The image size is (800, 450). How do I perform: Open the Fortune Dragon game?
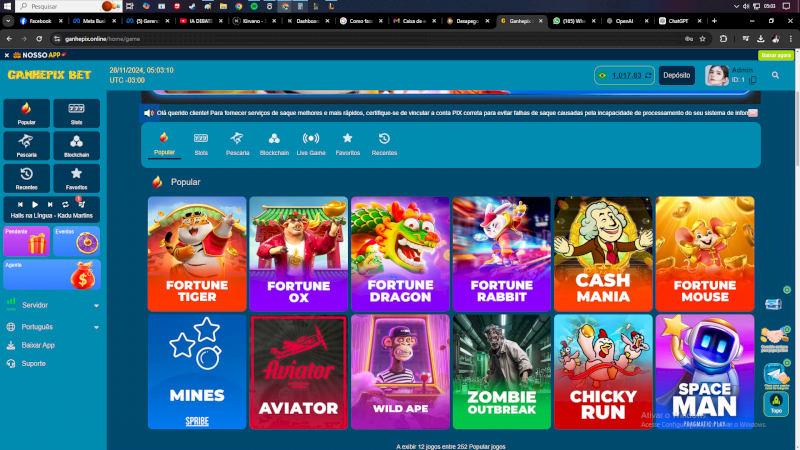400,254
